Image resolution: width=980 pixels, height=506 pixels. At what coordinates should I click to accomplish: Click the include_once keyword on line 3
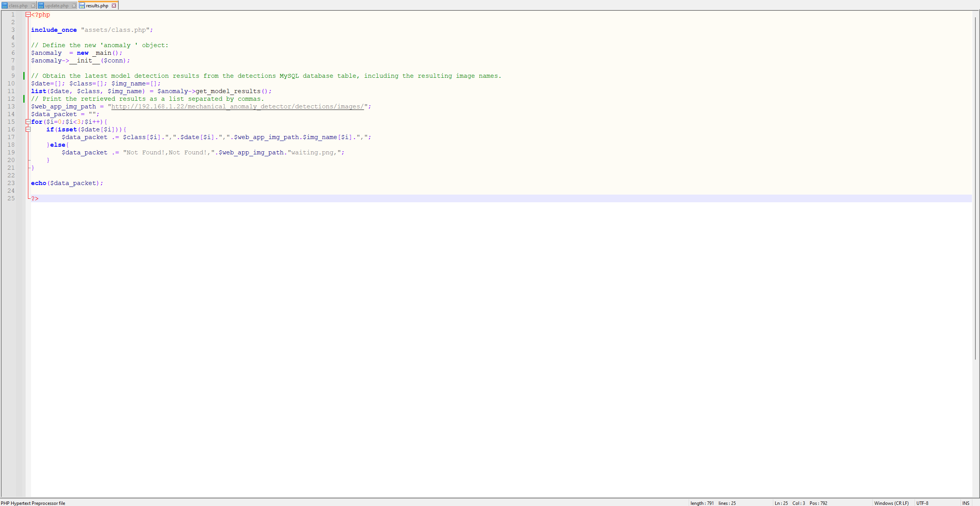[x=54, y=30]
